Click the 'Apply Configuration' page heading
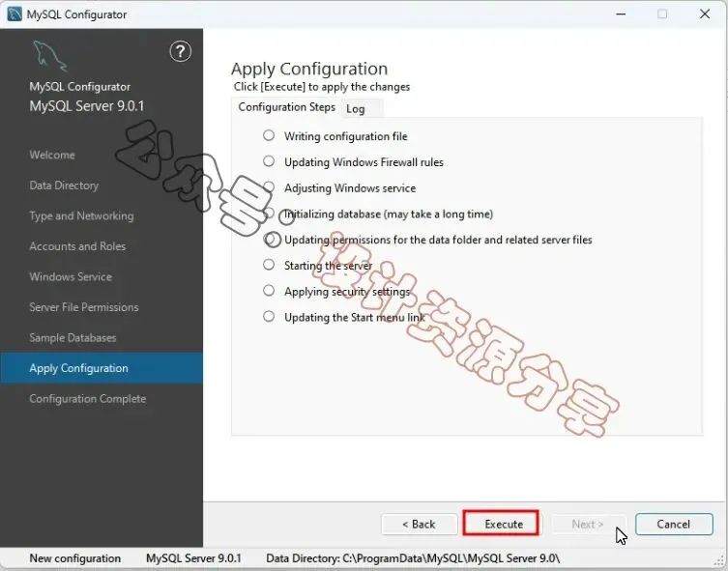This screenshot has height=571, width=728. pos(309,70)
